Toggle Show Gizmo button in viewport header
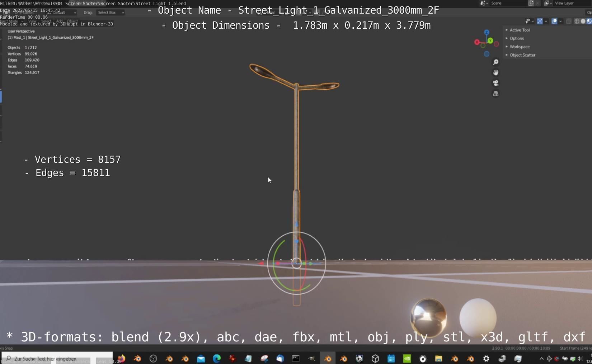 [540, 21]
